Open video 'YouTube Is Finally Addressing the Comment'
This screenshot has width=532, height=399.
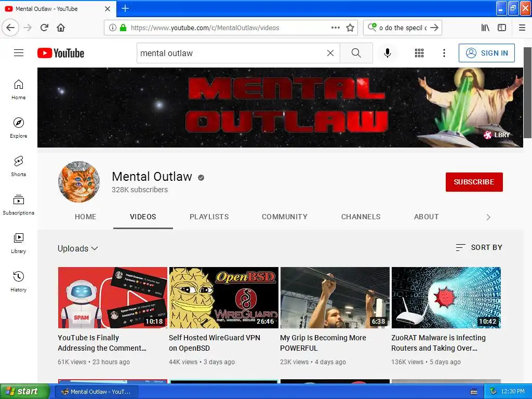[x=102, y=343]
